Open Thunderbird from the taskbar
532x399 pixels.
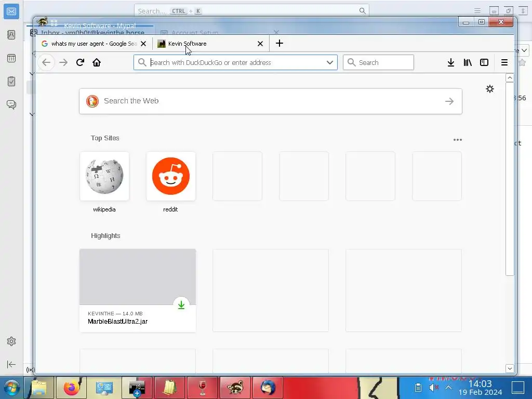[268, 388]
